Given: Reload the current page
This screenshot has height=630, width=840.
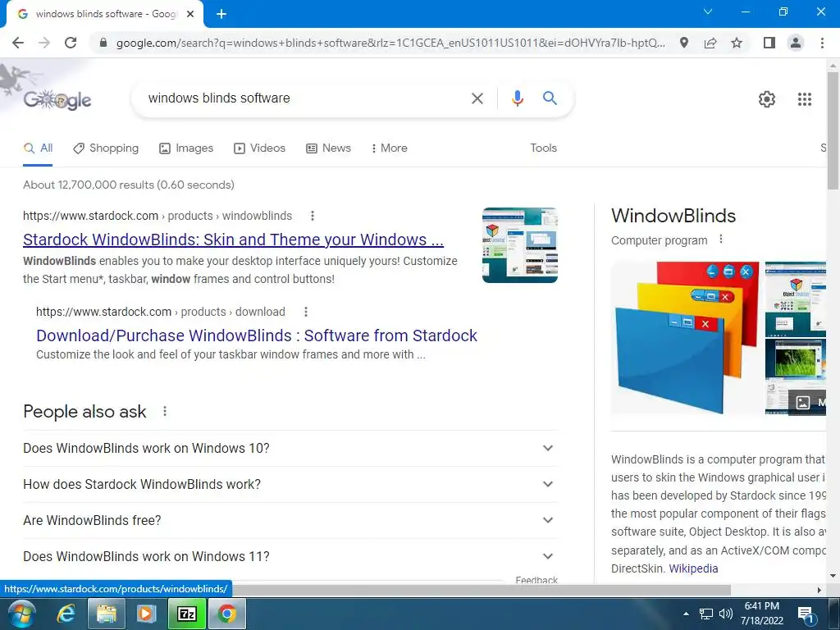Looking at the screenshot, I should [71, 43].
